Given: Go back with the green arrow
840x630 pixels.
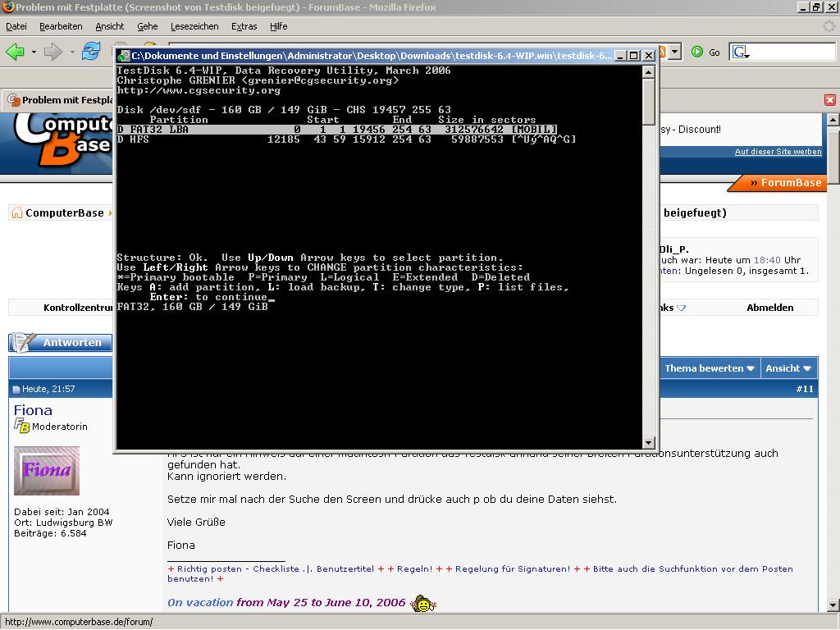Looking at the screenshot, I should pyautogui.click(x=15, y=52).
